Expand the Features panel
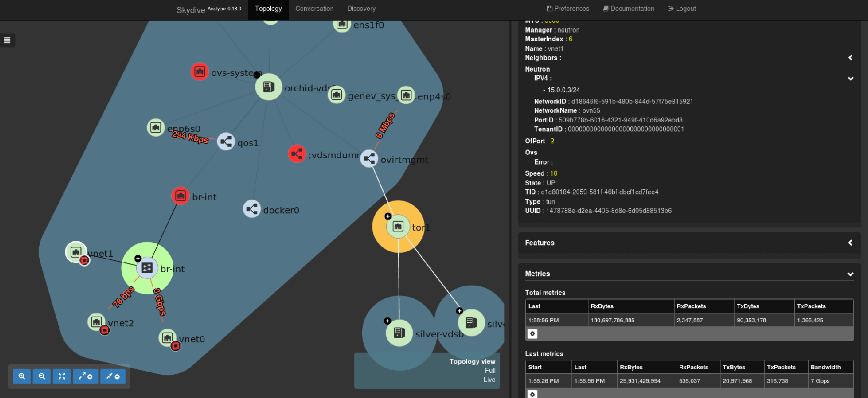The width and height of the screenshot is (868, 398). tap(850, 243)
